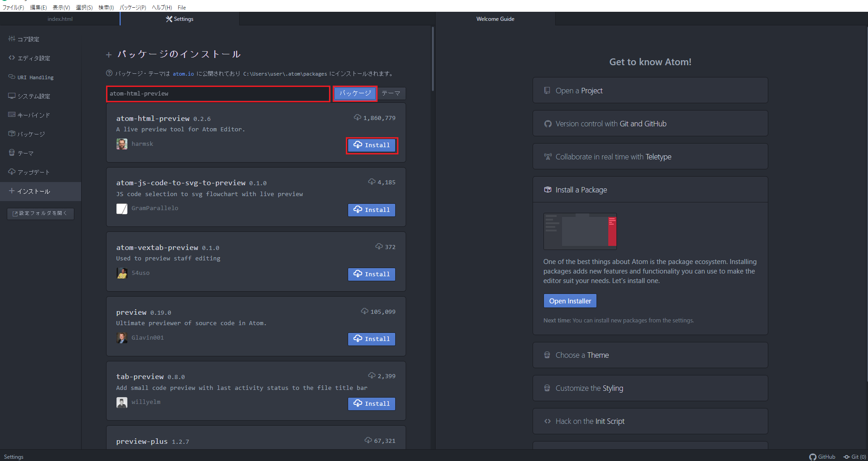Install the atom-html-preview package
Screen dimensions: 868x461
tap(372, 145)
